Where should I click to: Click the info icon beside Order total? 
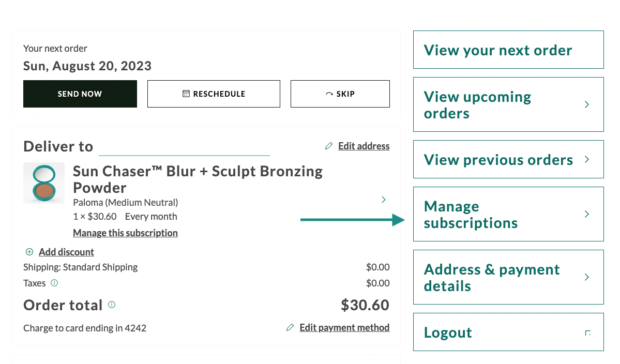(x=111, y=305)
